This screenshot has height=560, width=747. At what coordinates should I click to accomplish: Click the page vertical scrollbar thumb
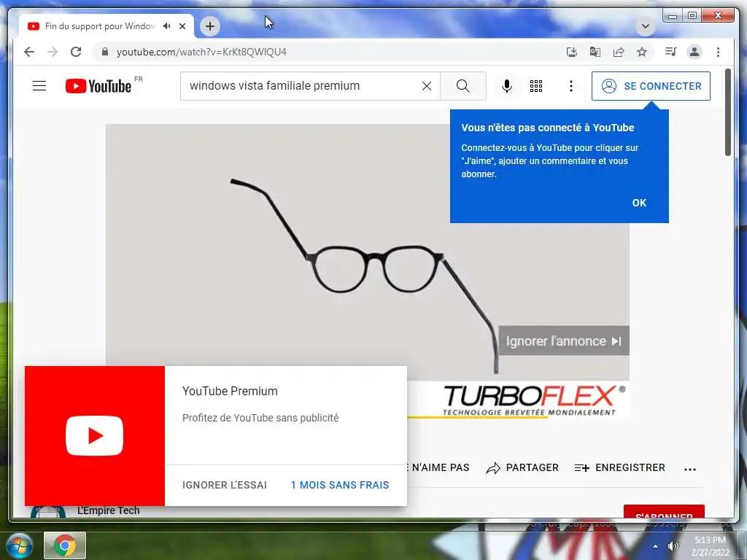(727, 112)
